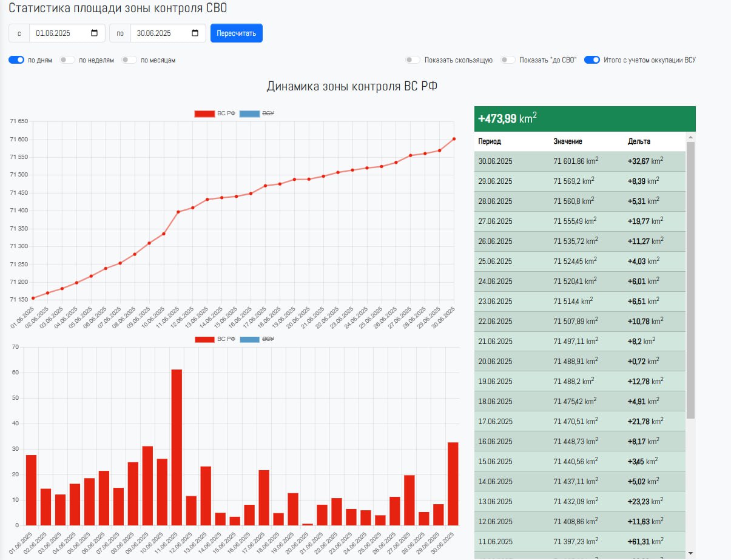The image size is (731, 560).
Task: Turn on 'Показать скользящую' toggle
Action: (413, 60)
